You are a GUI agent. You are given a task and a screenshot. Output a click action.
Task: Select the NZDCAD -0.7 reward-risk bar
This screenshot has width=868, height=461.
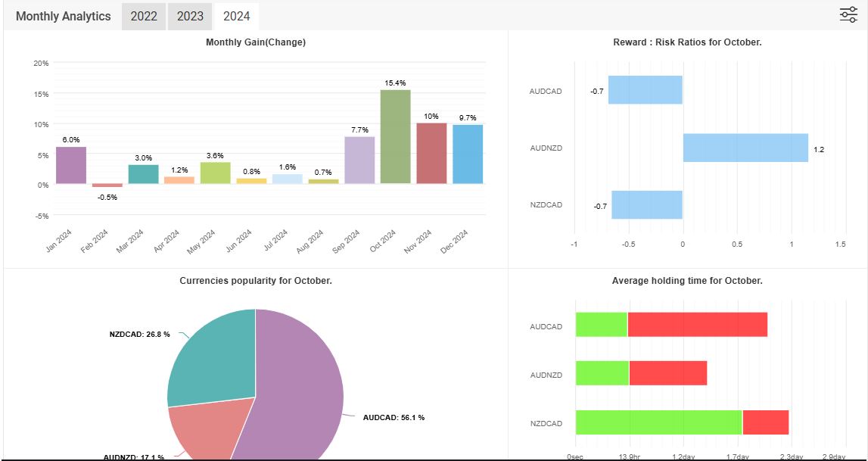pyautogui.click(x=646, y=205)
